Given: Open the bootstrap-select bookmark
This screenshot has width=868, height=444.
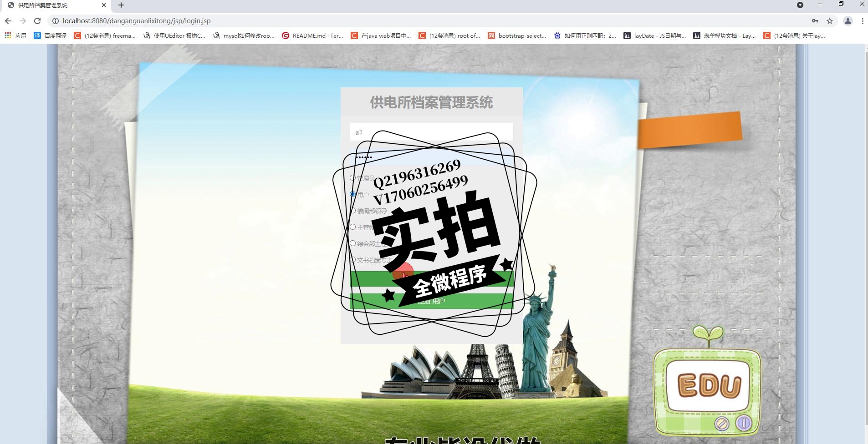Looking at the screenshot, I should pos(517,35).
